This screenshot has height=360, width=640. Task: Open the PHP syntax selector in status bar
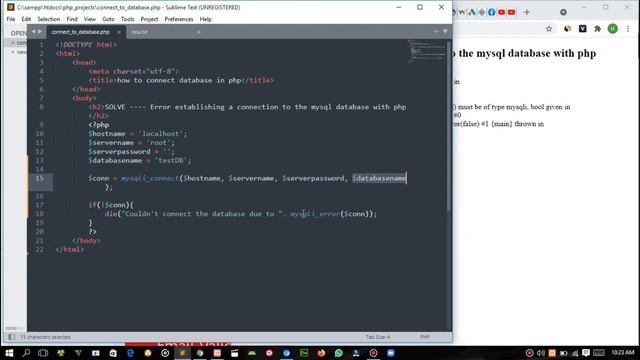(x=424, y=337)
